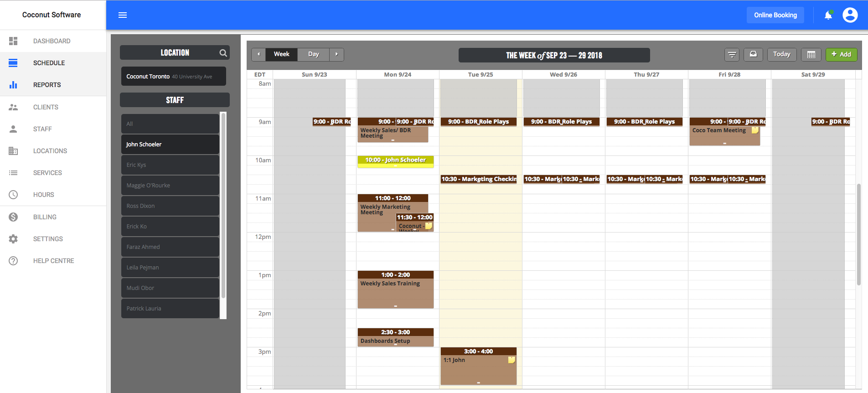Image resolution: width=868 pixels, height=393 pixels.
Task: Add a new appointment
Action: click(841, 55)
